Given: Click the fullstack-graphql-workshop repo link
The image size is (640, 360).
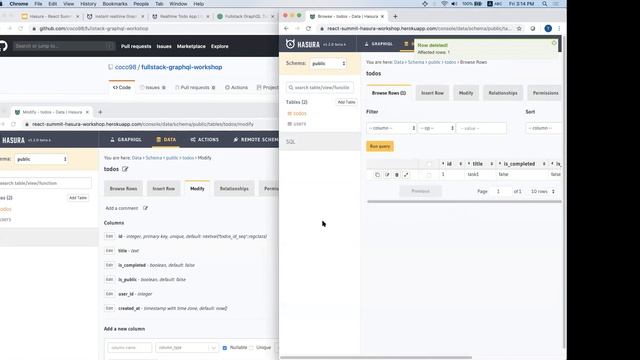Looking at the screenshot, I should click(182, 67).
